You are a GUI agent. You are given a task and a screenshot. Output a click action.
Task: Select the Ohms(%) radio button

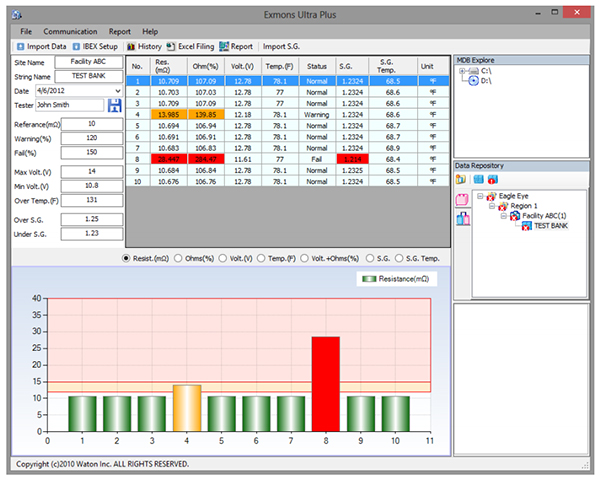tap(180, 257)
